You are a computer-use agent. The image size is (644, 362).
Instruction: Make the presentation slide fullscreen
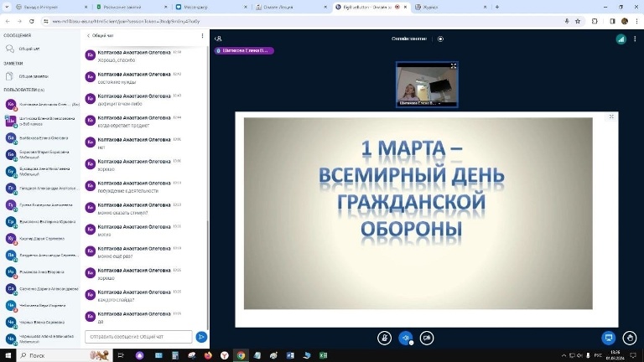pos(612,116)
